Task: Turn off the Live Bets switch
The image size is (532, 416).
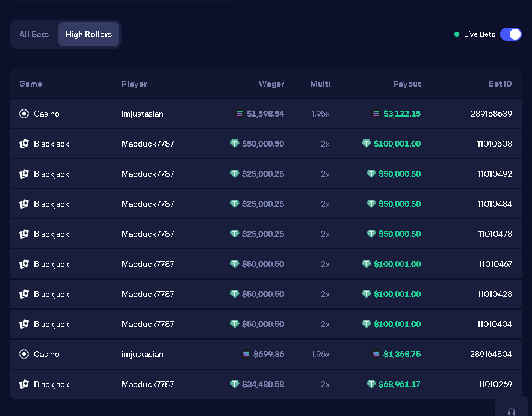Action: click(x=510, y=34)
